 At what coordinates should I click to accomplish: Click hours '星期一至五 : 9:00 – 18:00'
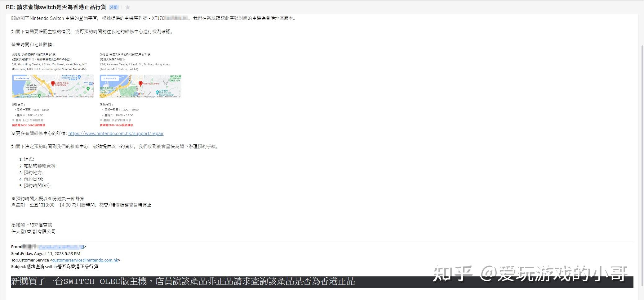(x=33, y=110)
